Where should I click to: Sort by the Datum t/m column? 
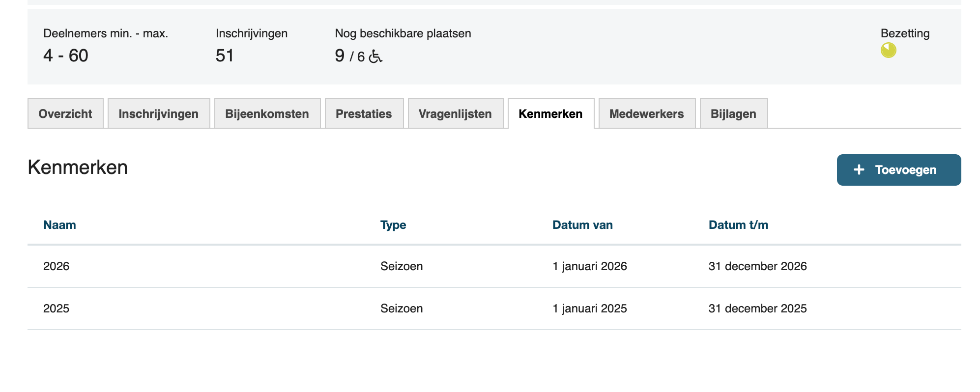[x=738, y=225]
